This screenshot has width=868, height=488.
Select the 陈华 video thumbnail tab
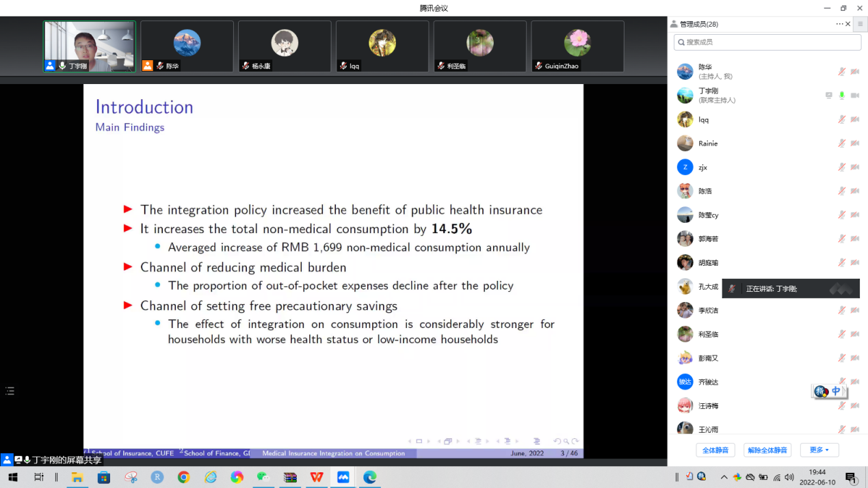tap(187, 46)
